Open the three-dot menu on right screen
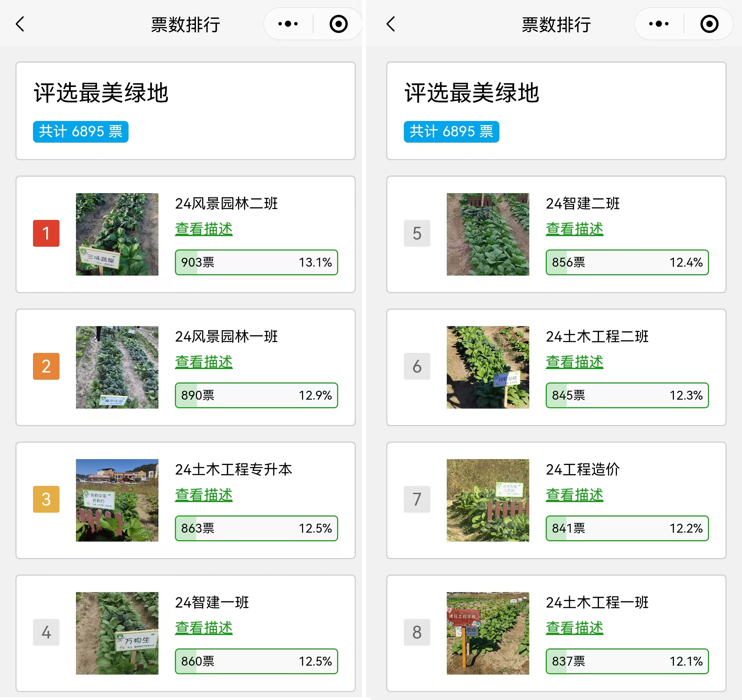The height and width of the screenshot is (700, 742). pyautogui.click(x=658, y=24)
